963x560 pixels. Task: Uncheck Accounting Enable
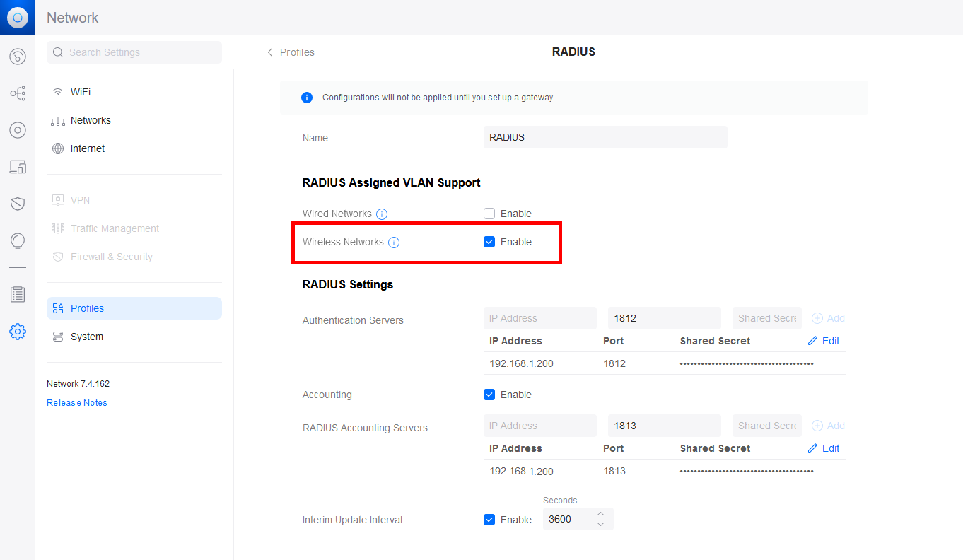click(489, 395)
